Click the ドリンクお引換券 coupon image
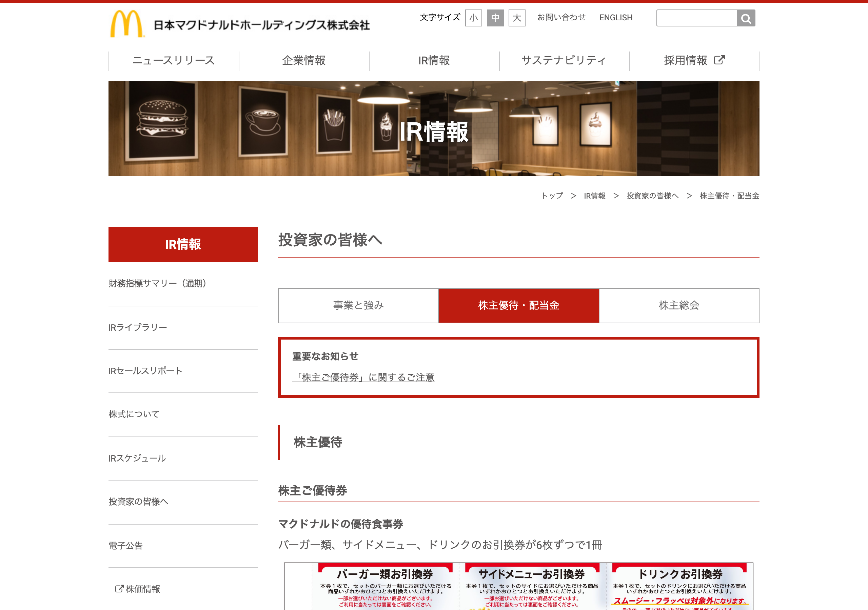This screenshot has width=868, height=610. [x=679, y=586]
